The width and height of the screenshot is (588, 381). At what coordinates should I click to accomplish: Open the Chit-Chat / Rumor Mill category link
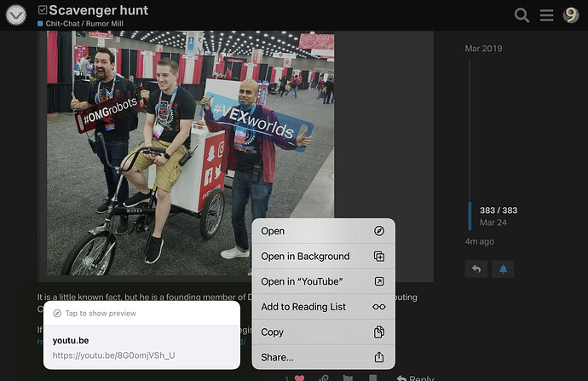[84, 24]
